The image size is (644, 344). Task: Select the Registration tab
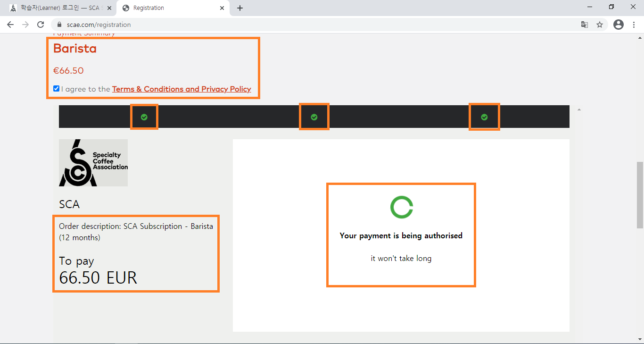[x=172, y=8]
